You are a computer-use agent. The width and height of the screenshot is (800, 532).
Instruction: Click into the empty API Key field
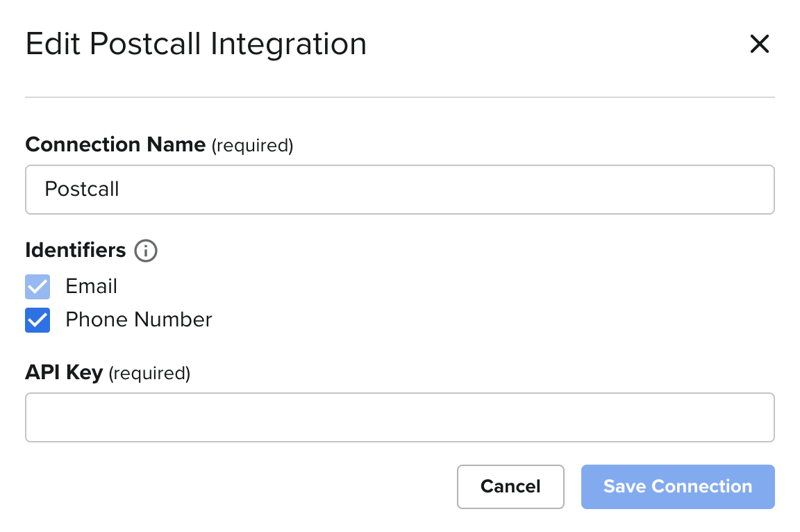pyautogui.click(x=399, y=417)
